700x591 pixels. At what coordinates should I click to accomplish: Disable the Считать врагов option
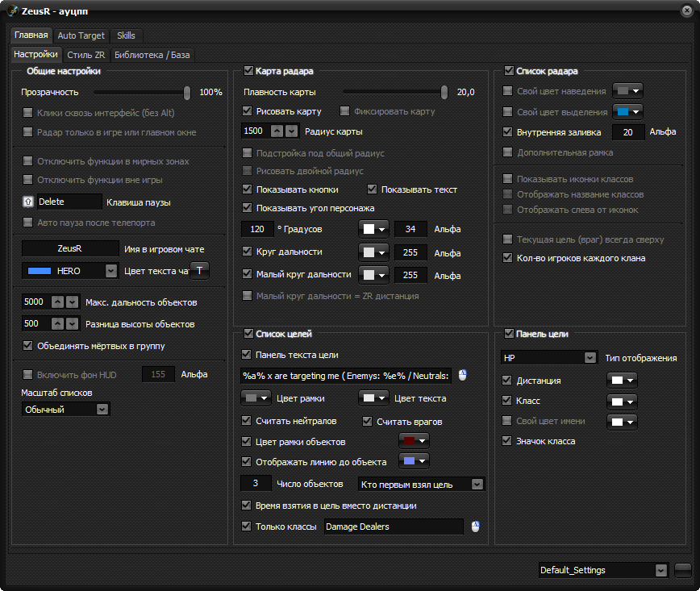[x=367, y=421]
